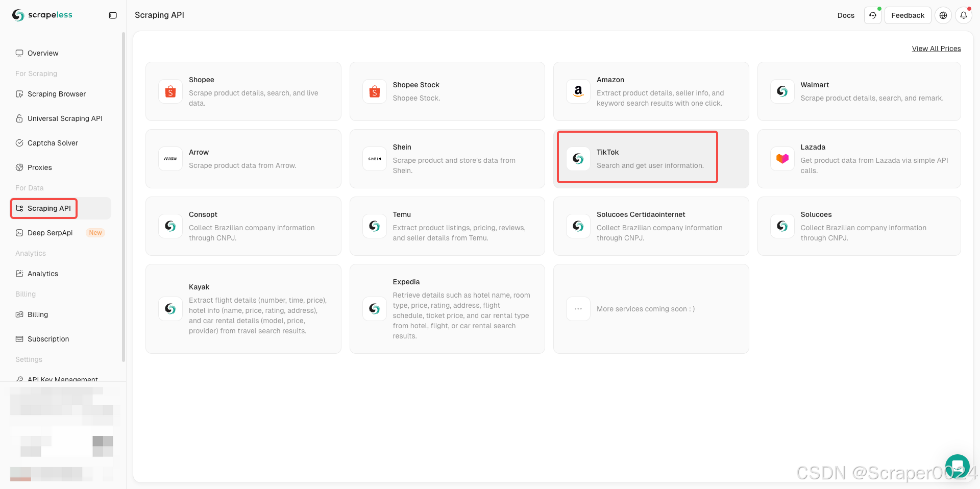The width and height of the screenshot is (980, 489).
Task: Click the Temu card icon
Action: tap(375, 226)
